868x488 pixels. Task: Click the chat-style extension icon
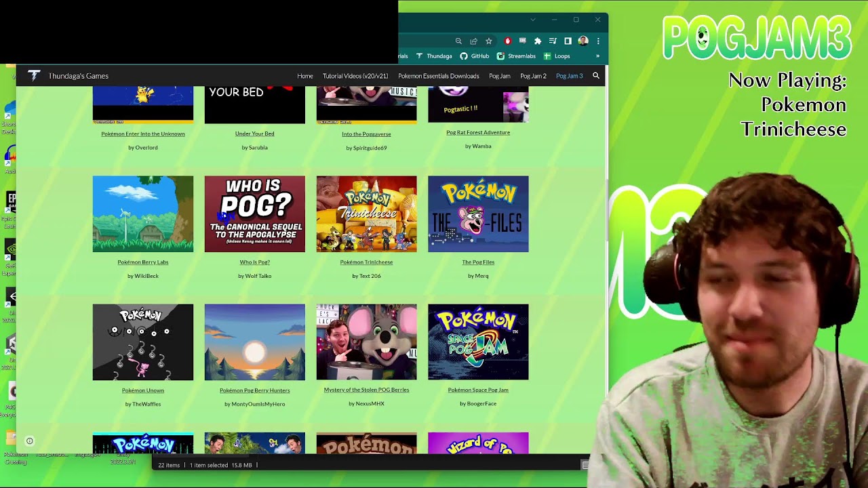522,41
